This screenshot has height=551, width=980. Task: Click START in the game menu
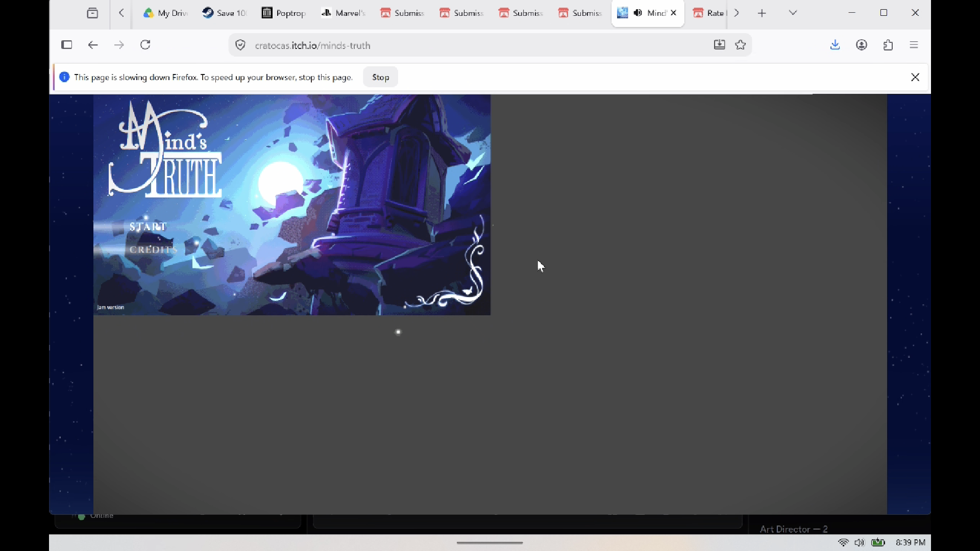[x=148, y=227]
